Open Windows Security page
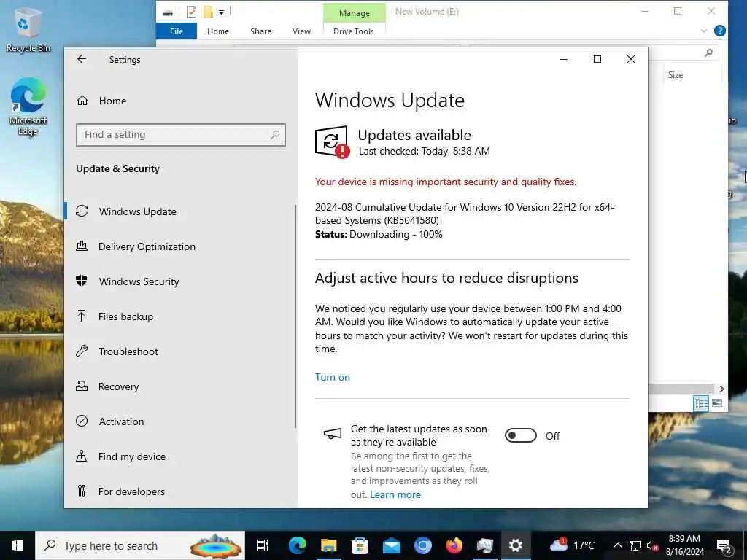Screen dimensions: 747x560 (139, 281)
